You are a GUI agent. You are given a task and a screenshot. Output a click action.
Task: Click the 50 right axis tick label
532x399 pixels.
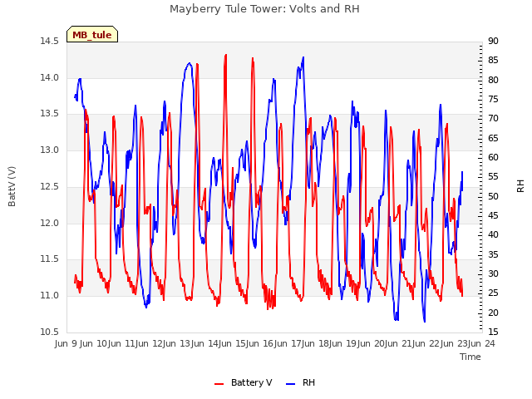click(493, 196)
